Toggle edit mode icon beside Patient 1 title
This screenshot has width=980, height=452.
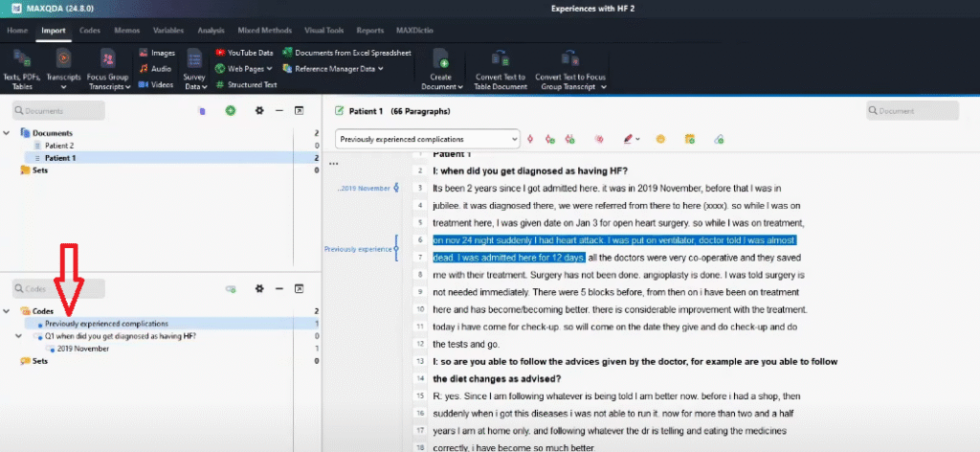coord(340,111)
